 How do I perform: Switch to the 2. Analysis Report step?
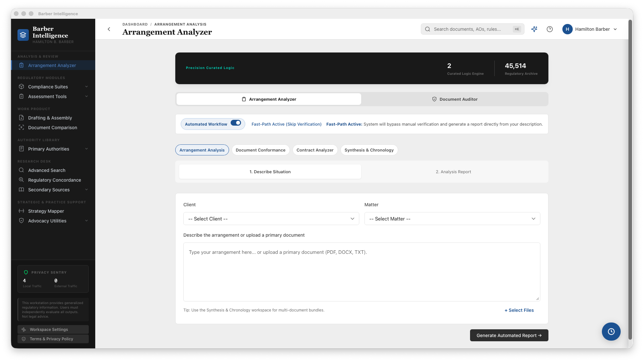[x=453, y=172]
